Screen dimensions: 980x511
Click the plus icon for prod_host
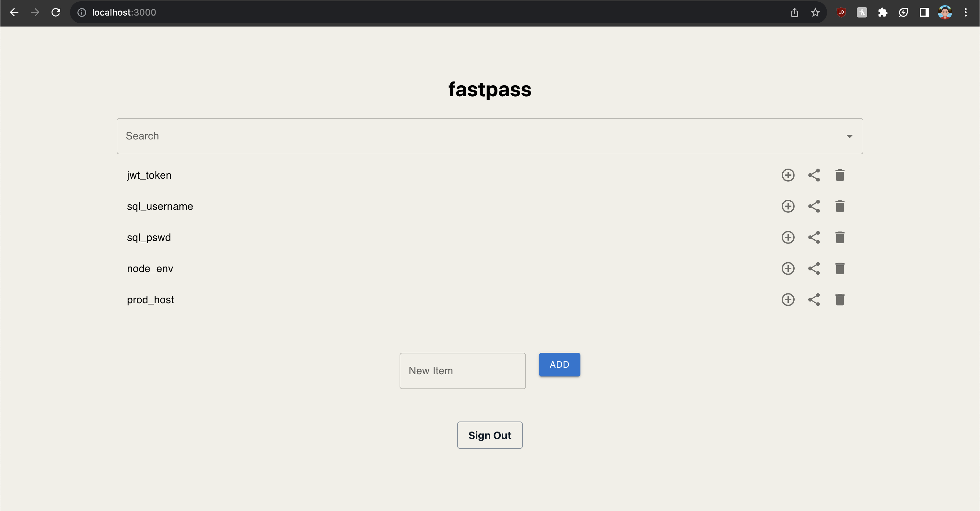click(788, 300)
